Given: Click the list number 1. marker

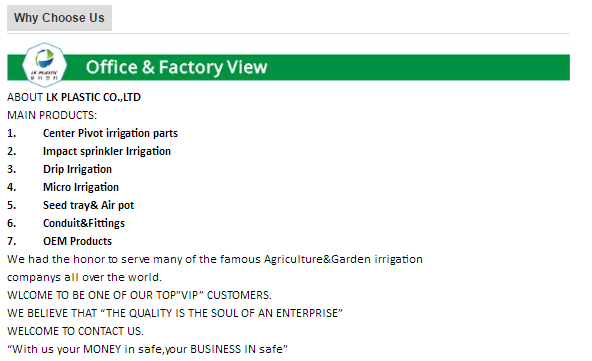Looking at the screenshot, I should click(12, 133).
